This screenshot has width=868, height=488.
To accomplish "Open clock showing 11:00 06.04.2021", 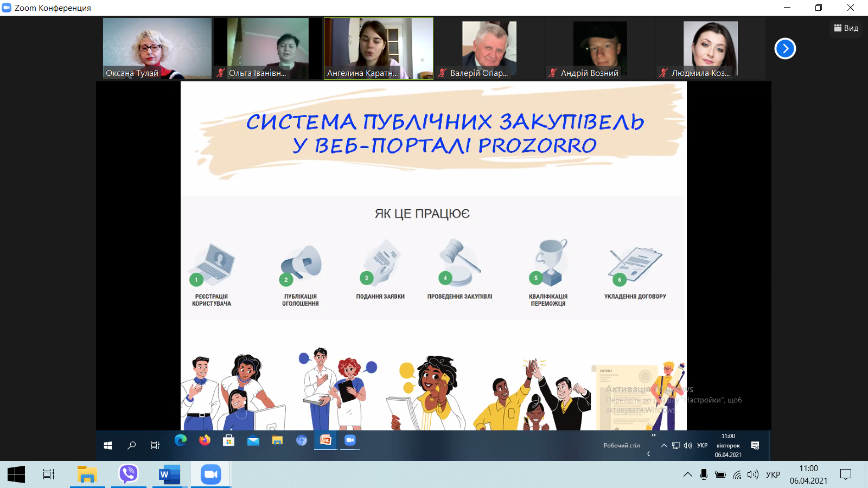I will click(808, 474).
